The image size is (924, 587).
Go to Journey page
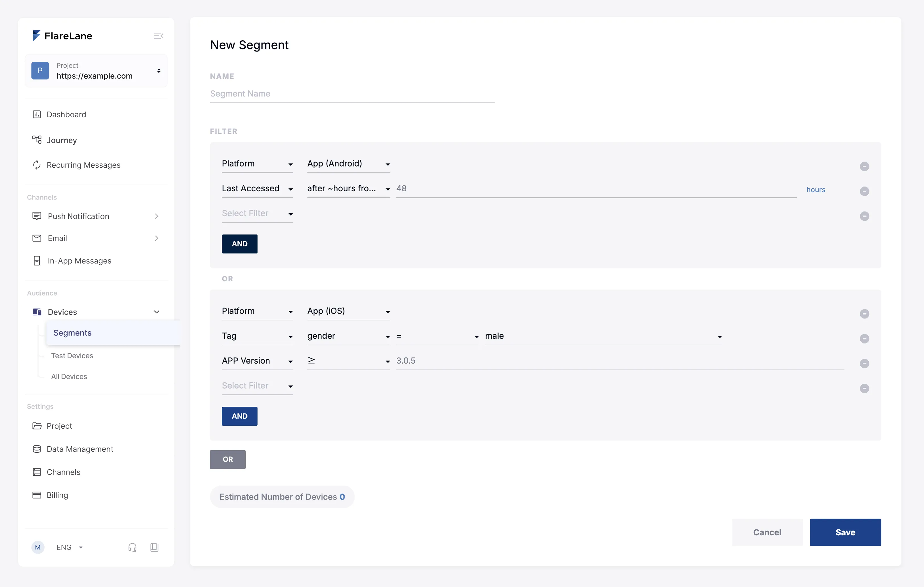pyautogui.click(x=62, y=140)
